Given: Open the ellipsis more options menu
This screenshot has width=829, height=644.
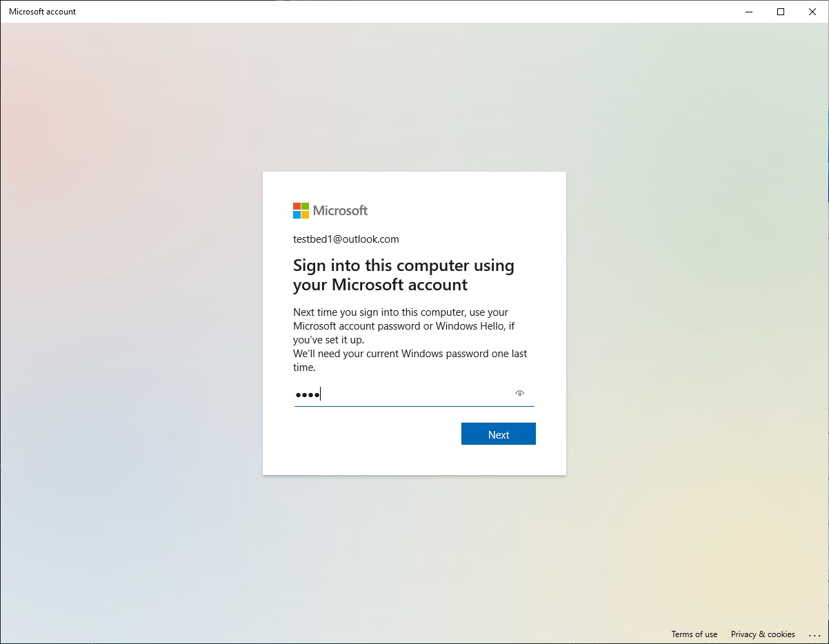Looking at the screenshot, I should click(x=814, y=634).
